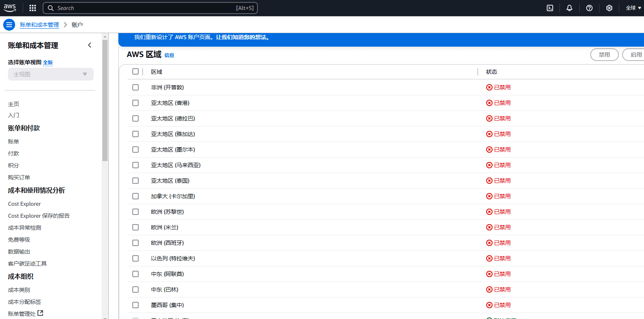644x319 pixels.
Task: Open 客户碳足迹工具 in the sidebar
Action: [27, 264]
